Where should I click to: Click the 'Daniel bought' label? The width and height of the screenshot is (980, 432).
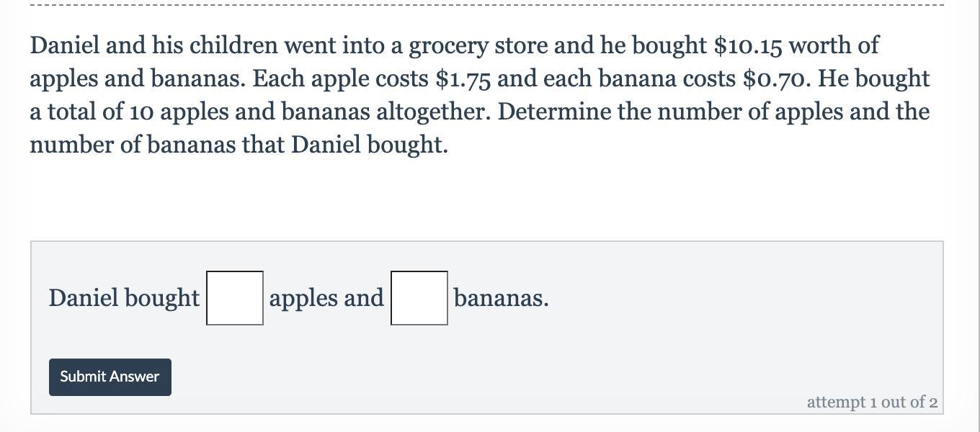[x=124, y=297]
